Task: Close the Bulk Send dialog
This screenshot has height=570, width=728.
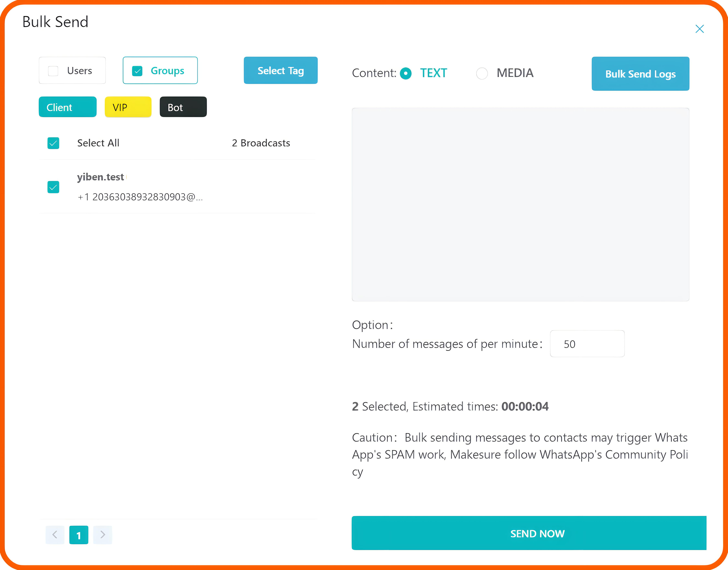Action: [699, 29]
